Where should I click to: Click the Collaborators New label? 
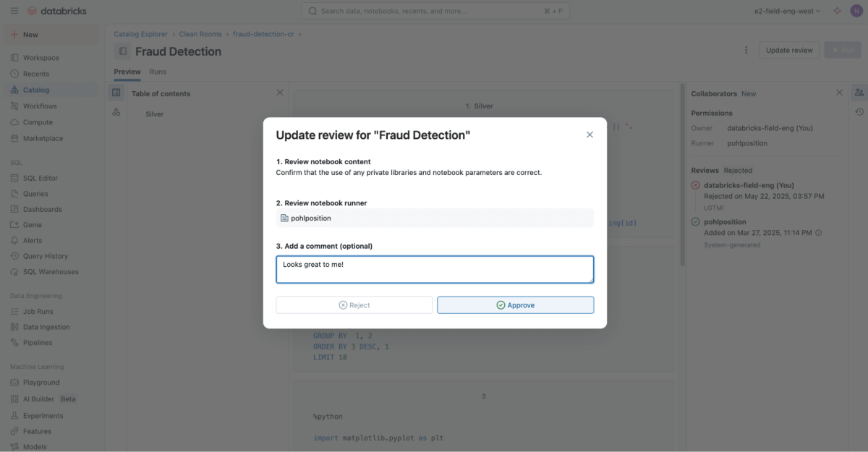749,93
